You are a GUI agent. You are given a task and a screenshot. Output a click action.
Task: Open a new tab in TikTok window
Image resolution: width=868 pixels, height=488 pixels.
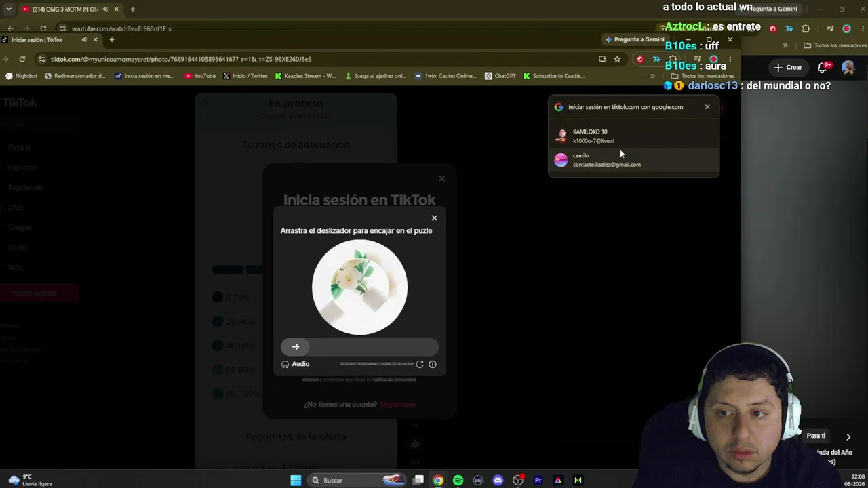[112, 40]
